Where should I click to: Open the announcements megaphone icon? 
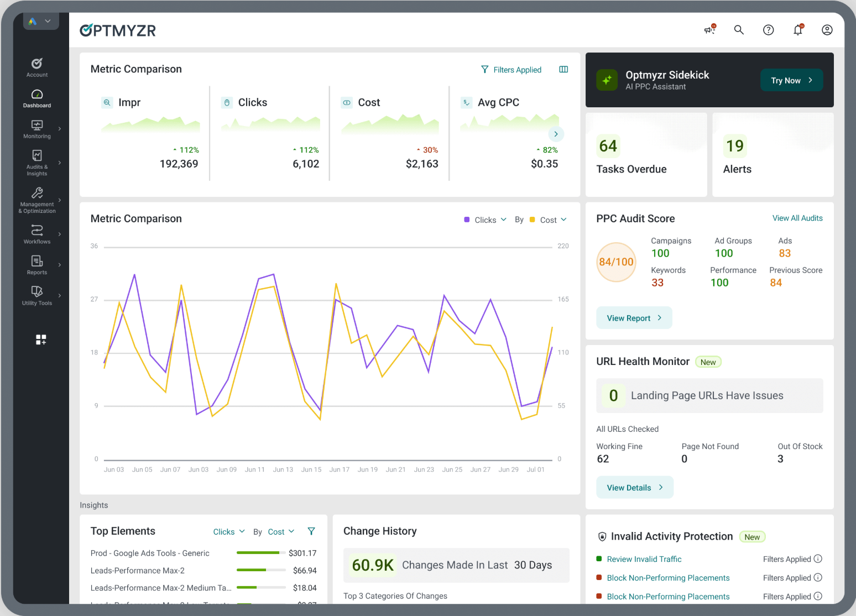pos(709,30)
